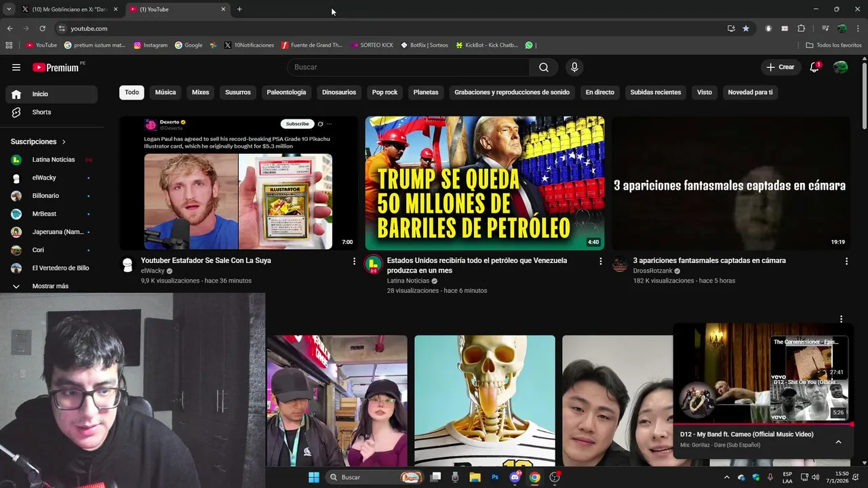Open elWacky channel avatar under first video
The image size is (868, 488).
127,265
